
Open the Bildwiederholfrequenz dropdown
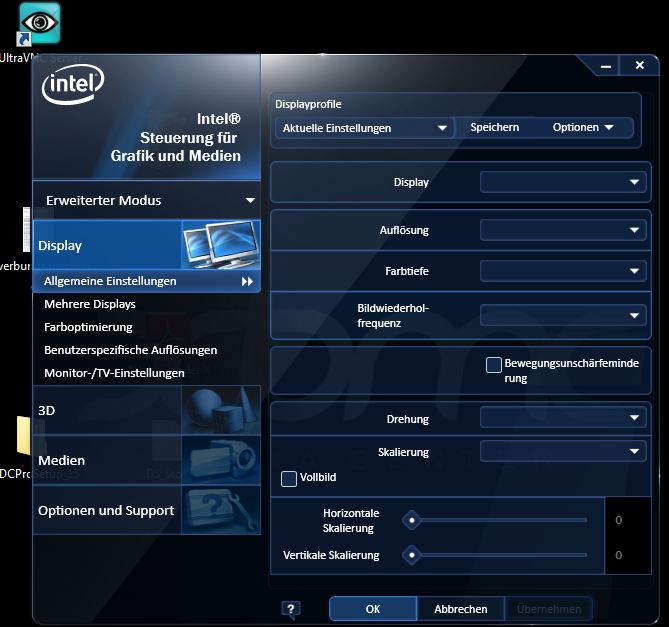(x=563, y=315)
